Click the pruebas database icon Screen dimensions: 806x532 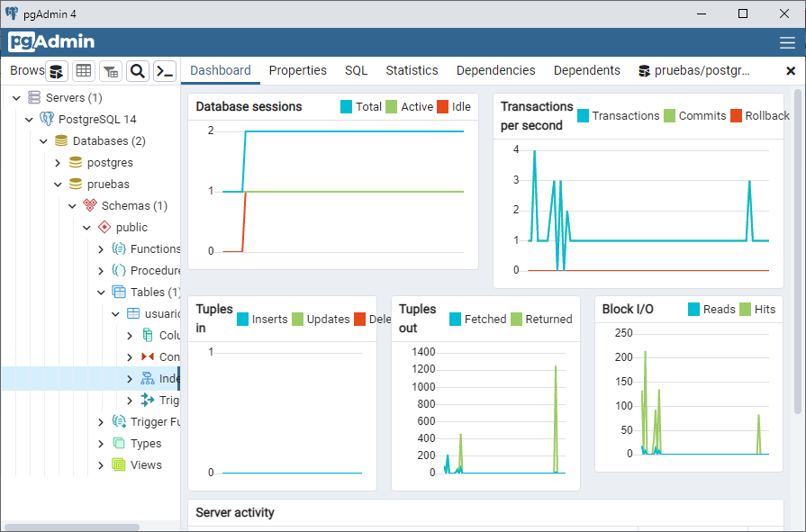[76, 184]
